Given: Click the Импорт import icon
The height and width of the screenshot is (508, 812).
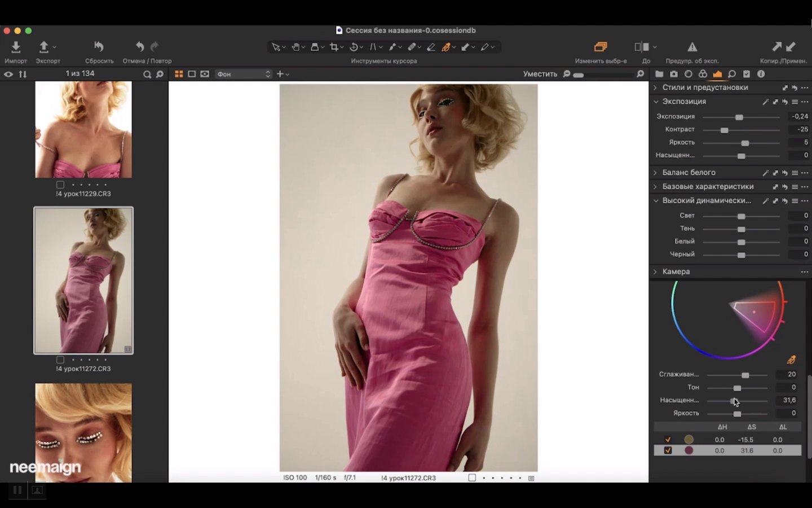Looking at the screenshot, I should [x=16, y=47].
